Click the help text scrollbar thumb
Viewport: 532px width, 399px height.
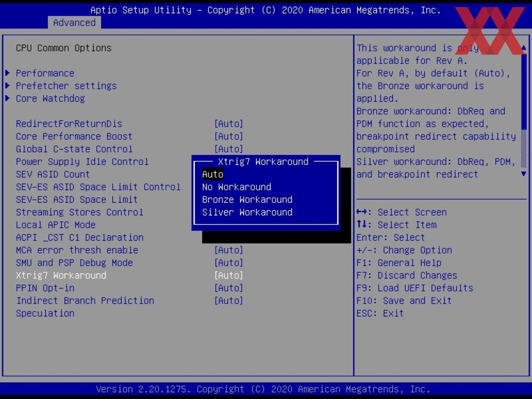coord(524,91)
